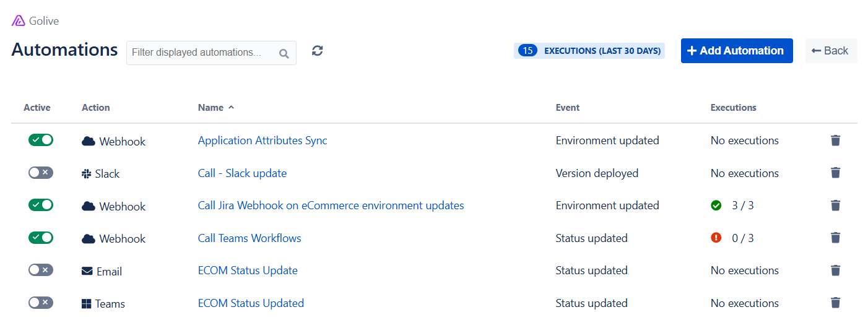
Task: Disable Call Teams Workflows automation toggle
Action: tap(41, 238)
